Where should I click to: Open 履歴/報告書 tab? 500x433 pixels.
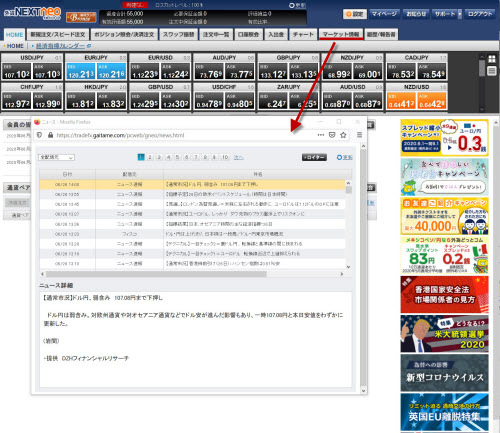[x=381, y=34]
